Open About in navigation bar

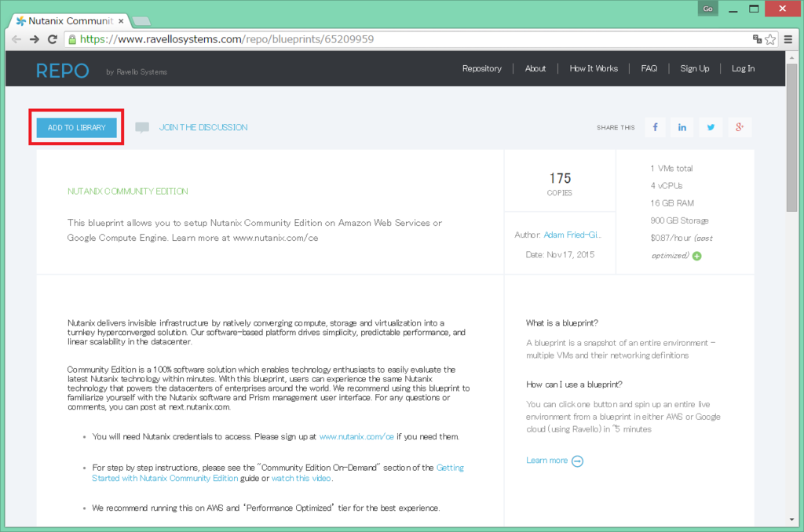pos(535,69)
